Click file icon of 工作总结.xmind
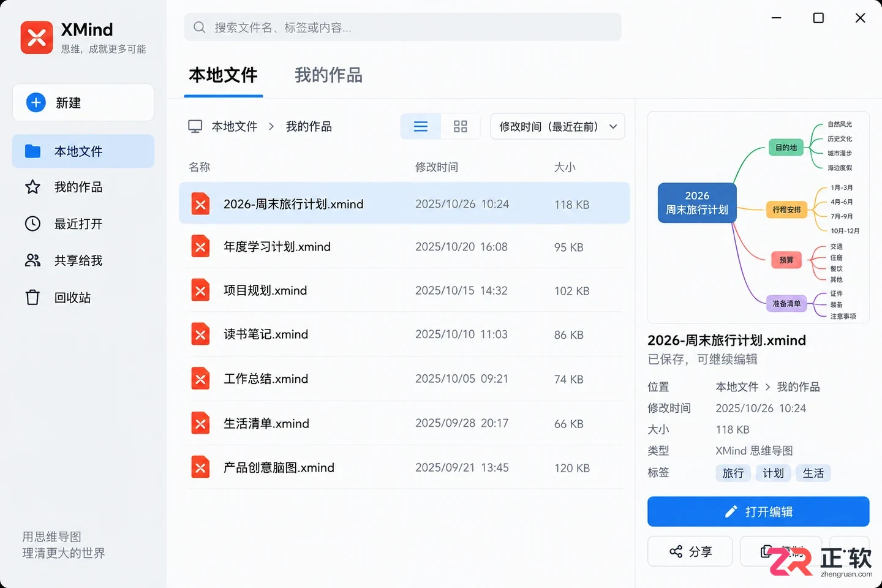 click(x=200, y=379)
